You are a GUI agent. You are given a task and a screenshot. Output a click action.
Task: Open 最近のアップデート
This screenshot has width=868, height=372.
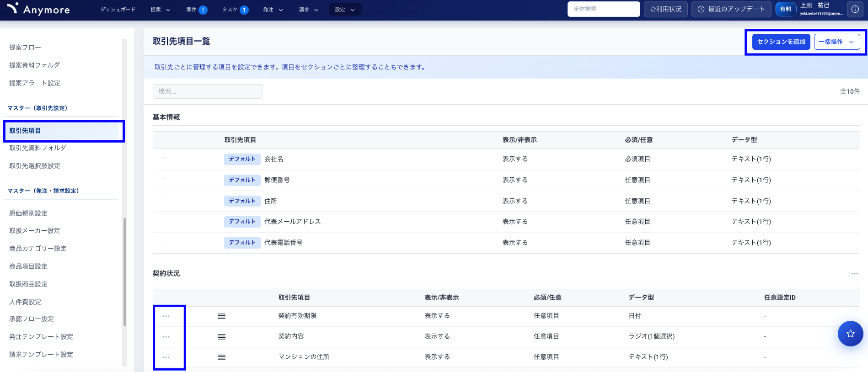(731, 9)
